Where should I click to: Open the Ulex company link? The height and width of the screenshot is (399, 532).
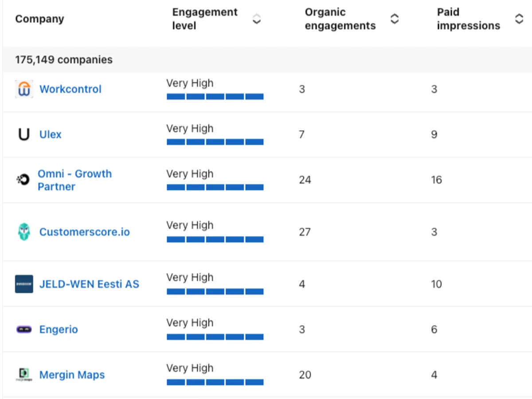point(51,134)
